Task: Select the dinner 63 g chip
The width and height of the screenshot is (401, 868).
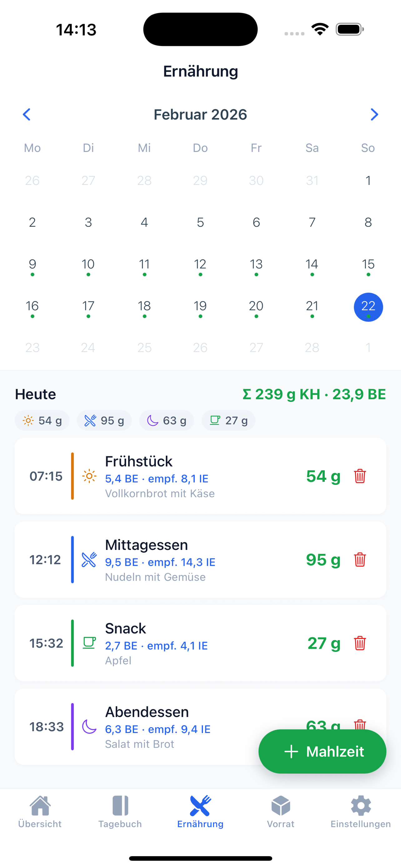Action: pyautogui.click(x=166, y=421)
